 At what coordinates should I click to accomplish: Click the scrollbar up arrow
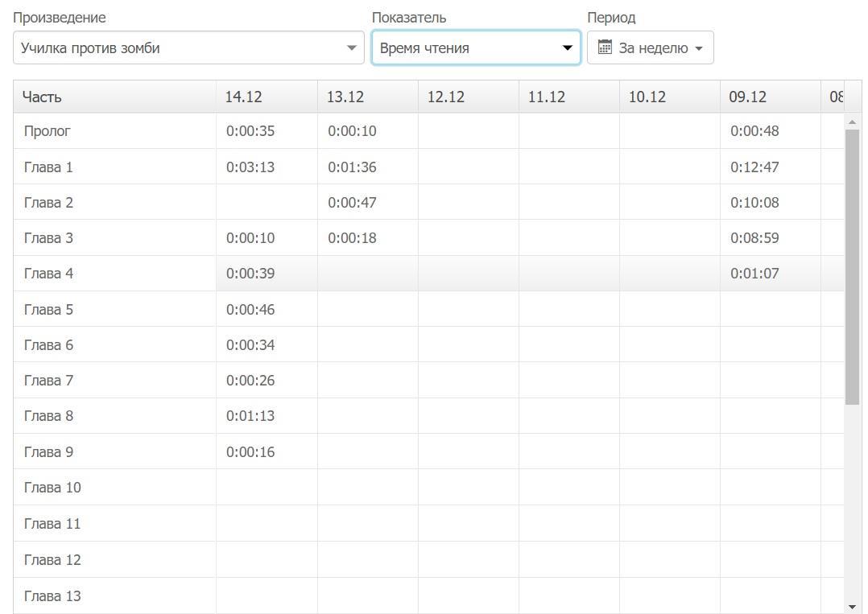pyautogui.click(x=852, y=122)
